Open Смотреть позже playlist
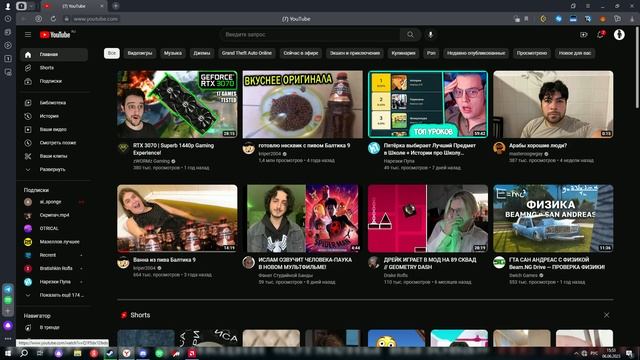The width and height of the screenshot is (640, 360). 54,143
